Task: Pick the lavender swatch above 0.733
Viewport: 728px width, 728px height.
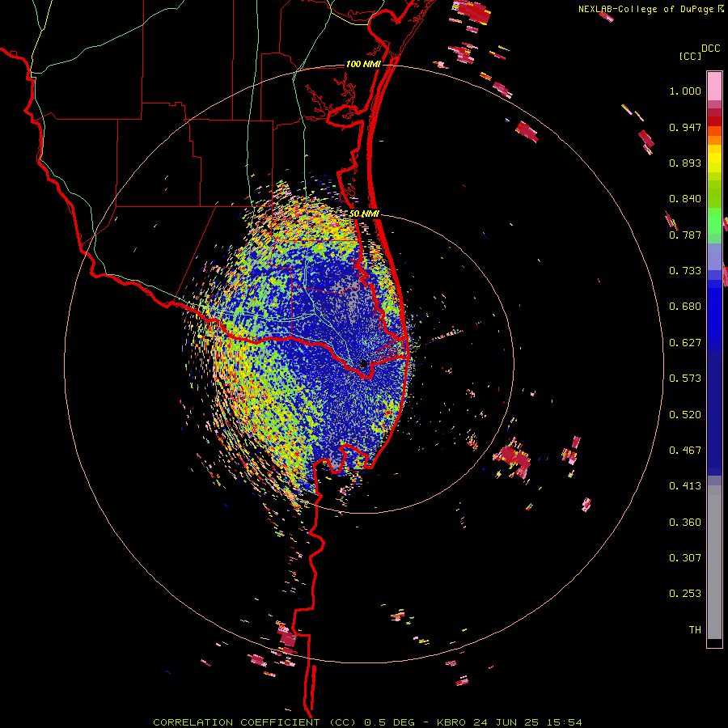Action: coord(714,256)
